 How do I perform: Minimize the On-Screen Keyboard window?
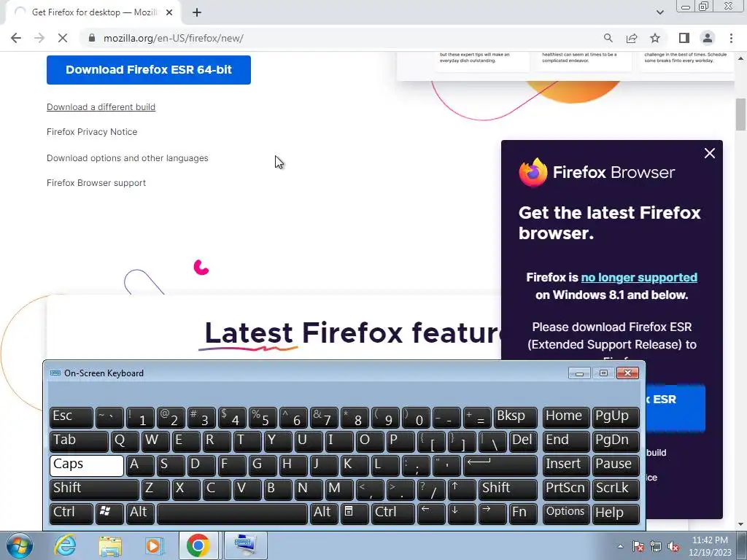point(579,373)
